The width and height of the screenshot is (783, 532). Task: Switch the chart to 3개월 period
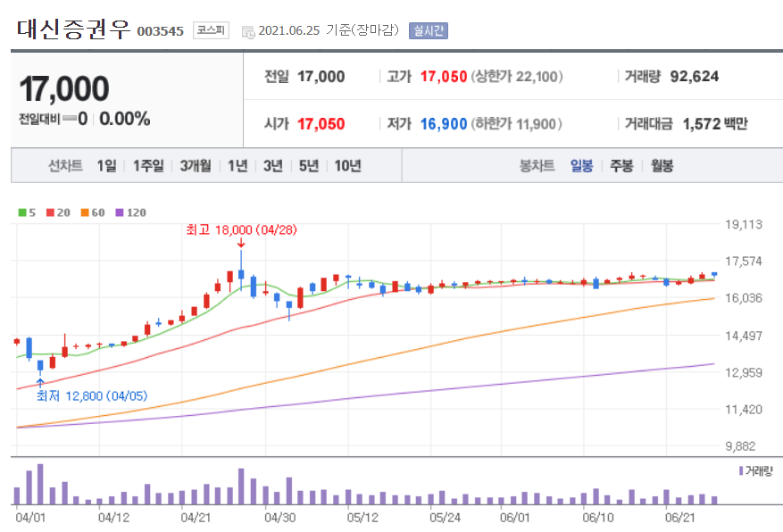tap(196, 166)
